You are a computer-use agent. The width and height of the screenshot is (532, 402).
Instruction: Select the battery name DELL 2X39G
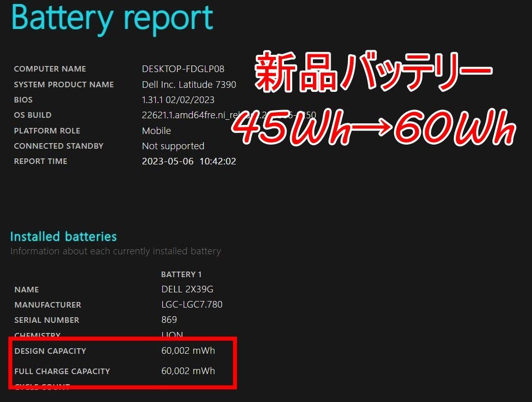[187, 289]
